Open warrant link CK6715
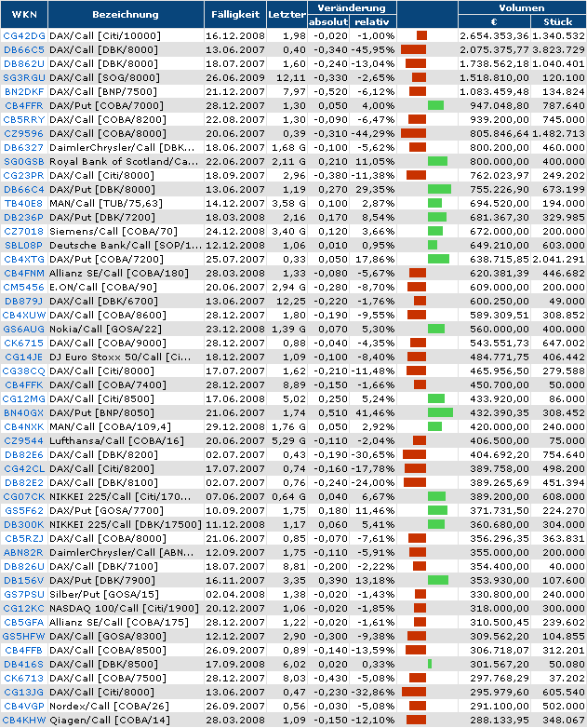Image resolution: width=587 pixels, height=728 pixels. coord(24,344)
